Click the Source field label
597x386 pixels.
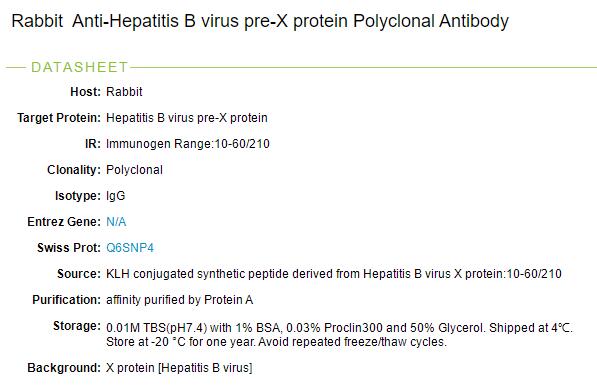pyautogui.click(x=79, y=274)
